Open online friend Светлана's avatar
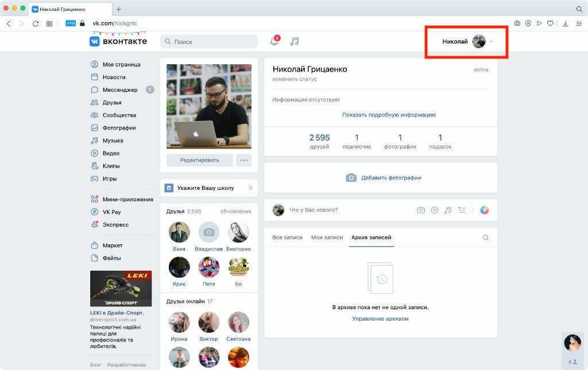 238,322
